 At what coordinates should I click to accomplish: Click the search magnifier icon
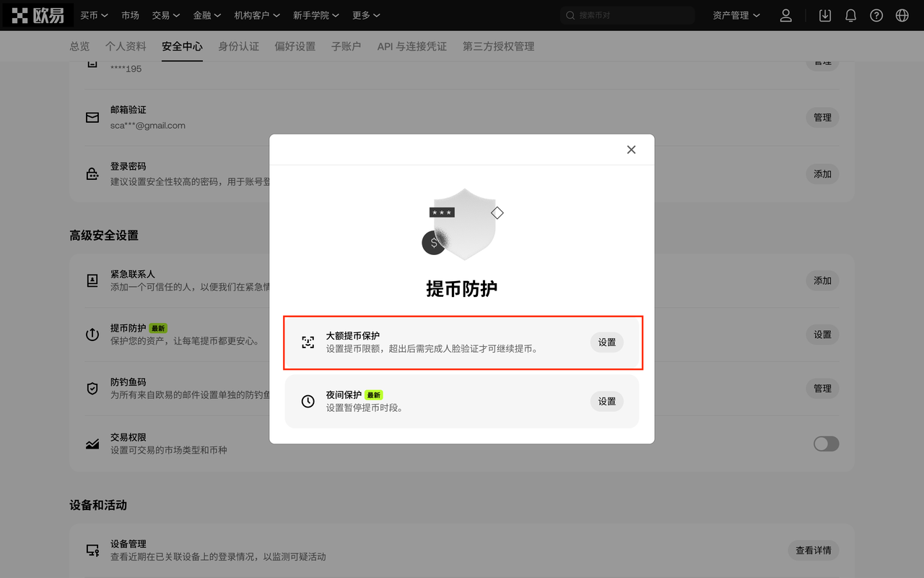click(570, 15)
